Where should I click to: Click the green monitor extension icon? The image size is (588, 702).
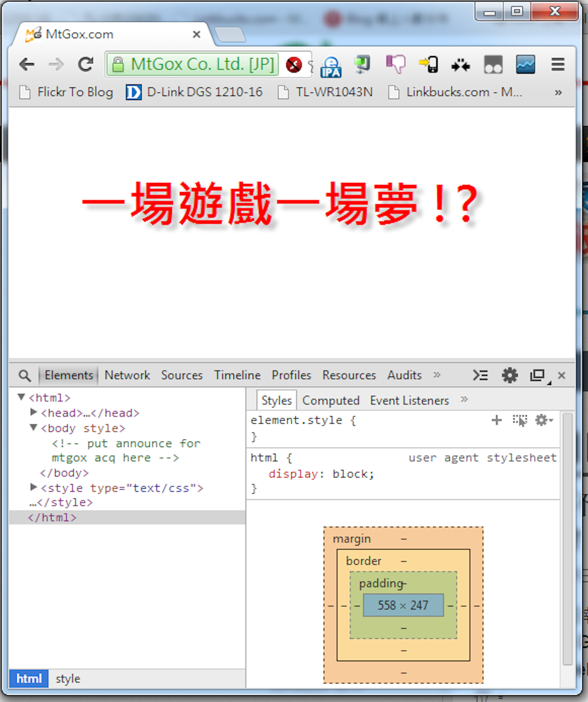[x=362, y=64]
